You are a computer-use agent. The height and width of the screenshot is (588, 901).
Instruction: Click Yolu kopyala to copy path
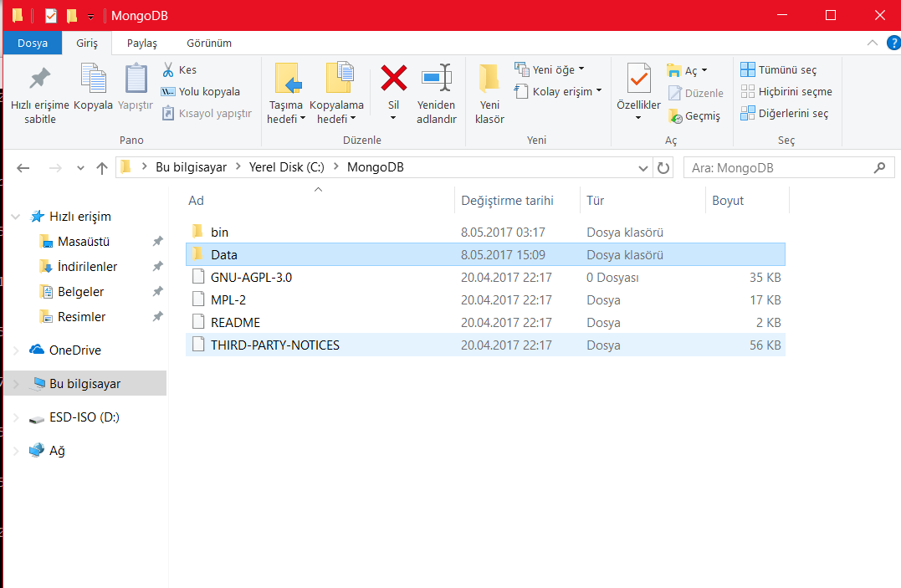(x=201, y=91)
